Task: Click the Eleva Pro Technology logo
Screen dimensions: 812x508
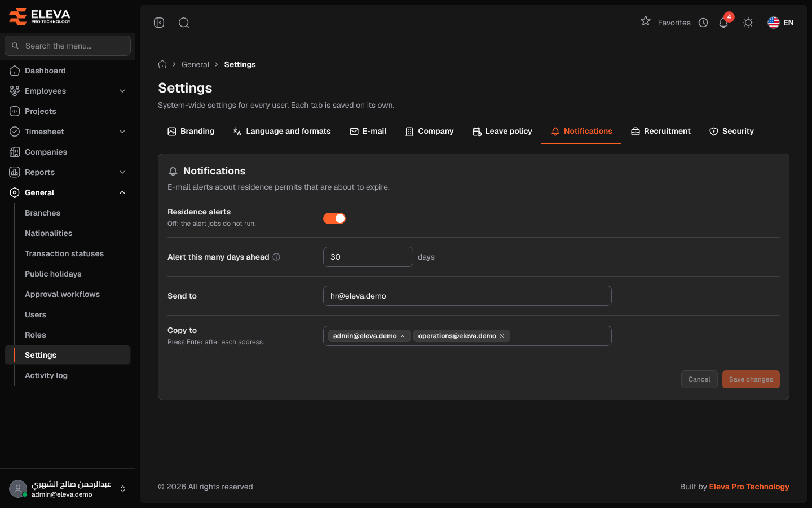Action: click(x=40, y=16)
